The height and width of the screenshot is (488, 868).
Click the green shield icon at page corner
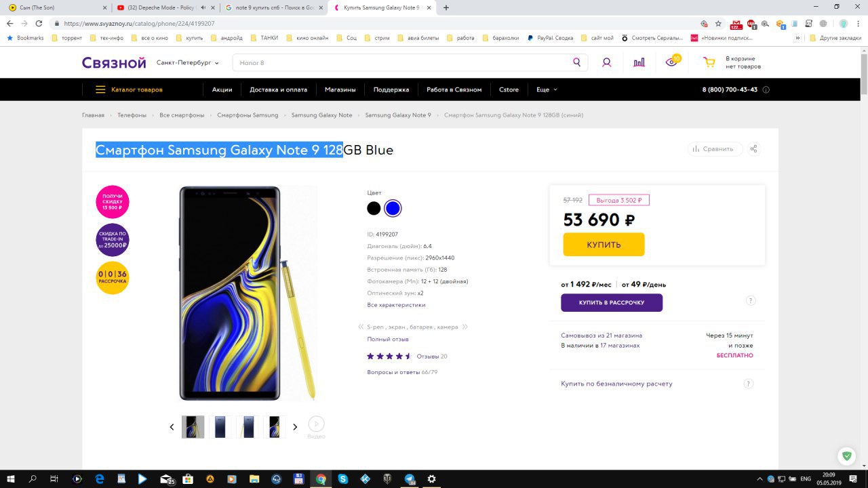click(x=846, y=455)
